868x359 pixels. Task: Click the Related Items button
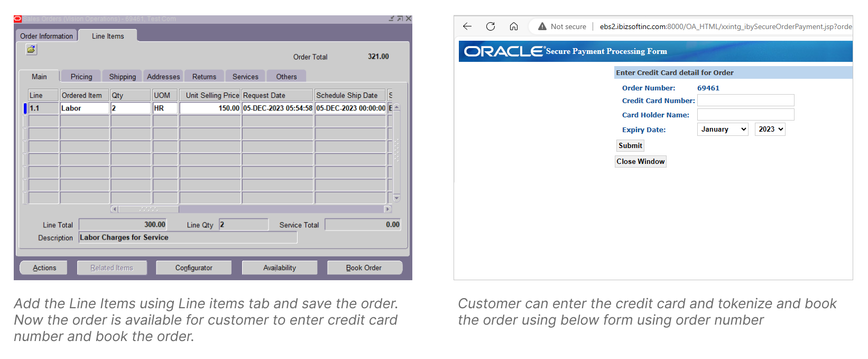(x=112, y=268)
